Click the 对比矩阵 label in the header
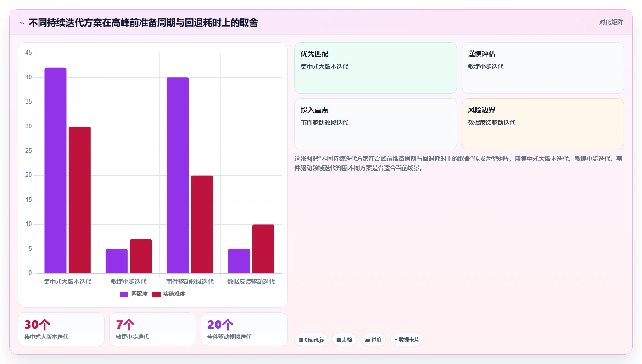The image size is (642, 364). pos(611,22)
